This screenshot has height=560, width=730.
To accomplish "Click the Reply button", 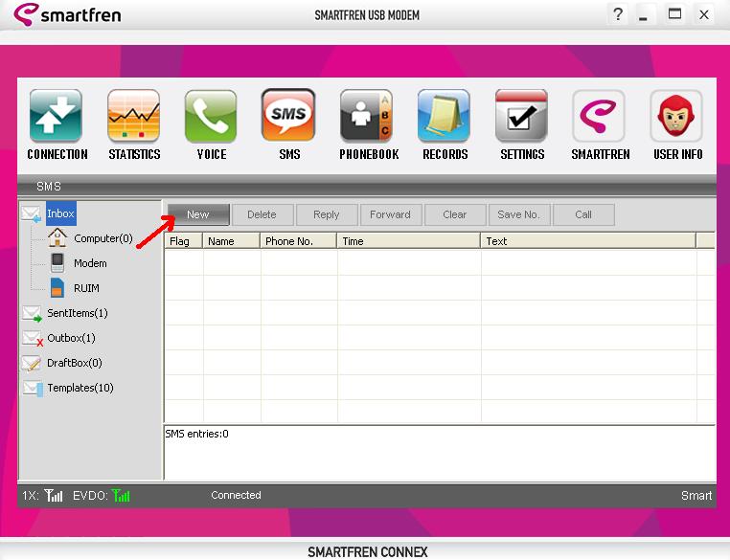I will (327, 214).
